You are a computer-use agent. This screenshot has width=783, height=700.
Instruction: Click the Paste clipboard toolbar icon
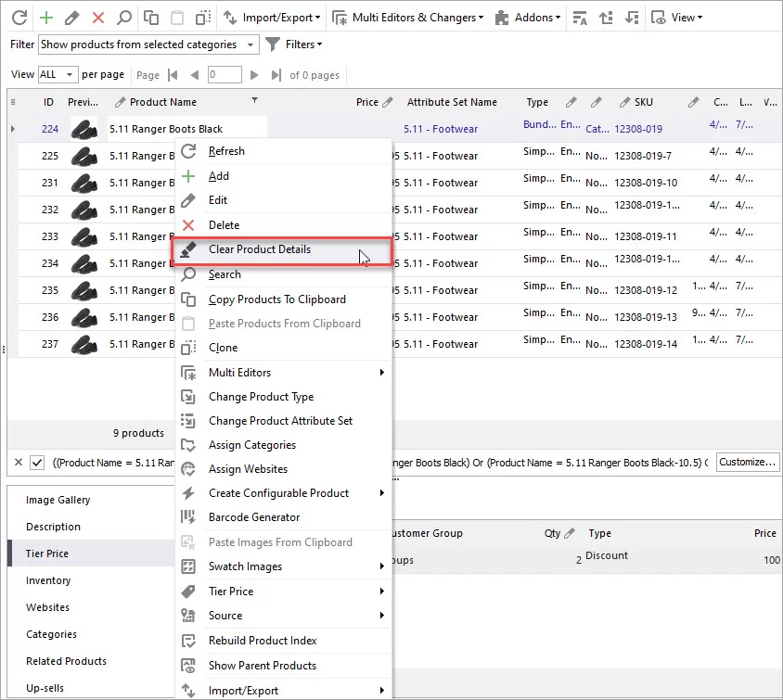177,18
